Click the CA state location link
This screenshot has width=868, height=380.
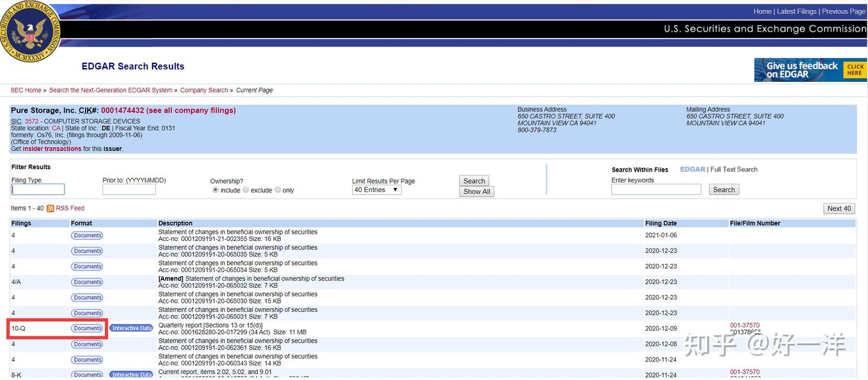click(56, 128)
